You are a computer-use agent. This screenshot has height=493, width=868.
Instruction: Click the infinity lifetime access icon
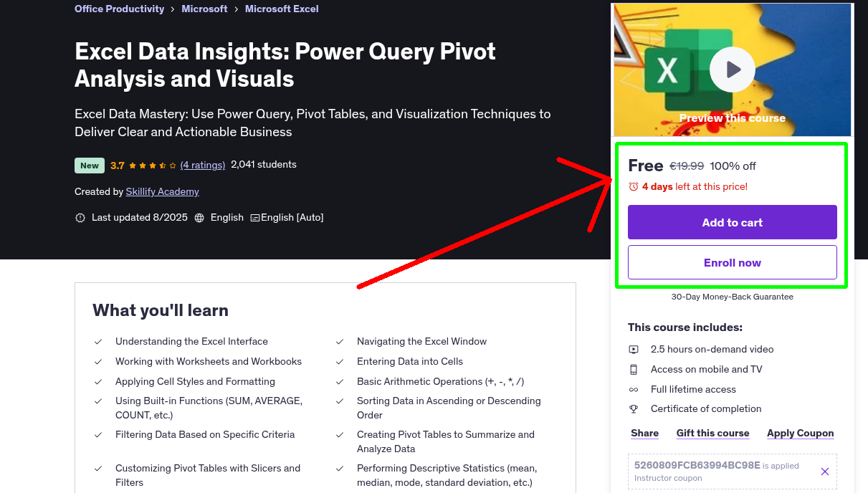click(634, 390)
